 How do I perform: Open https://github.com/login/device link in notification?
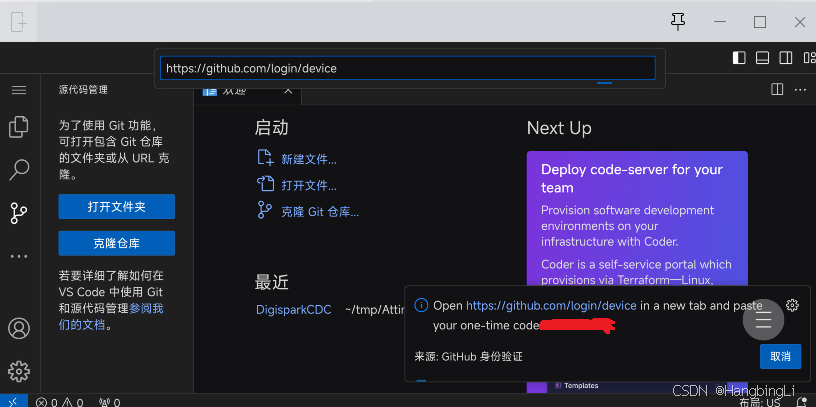click(551, 306)
